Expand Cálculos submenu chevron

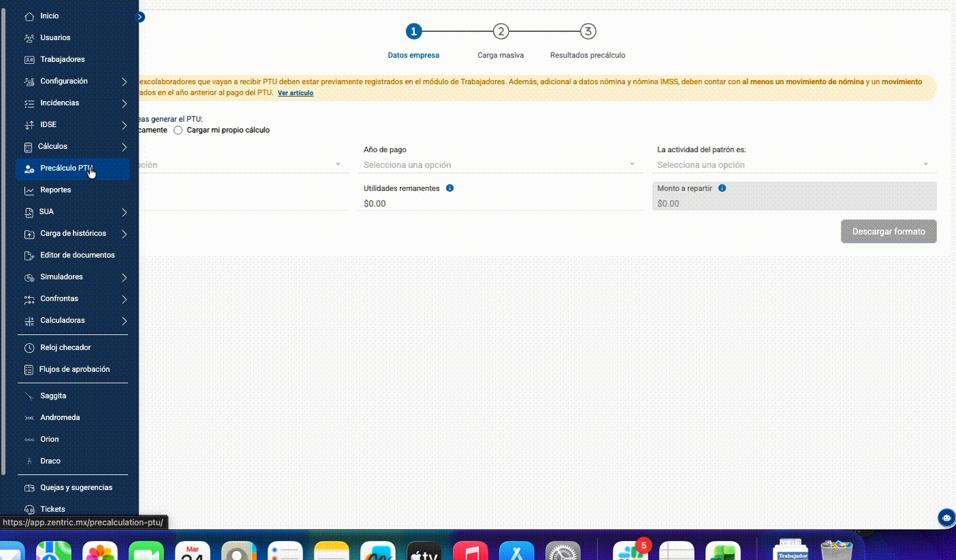point(124,147)
